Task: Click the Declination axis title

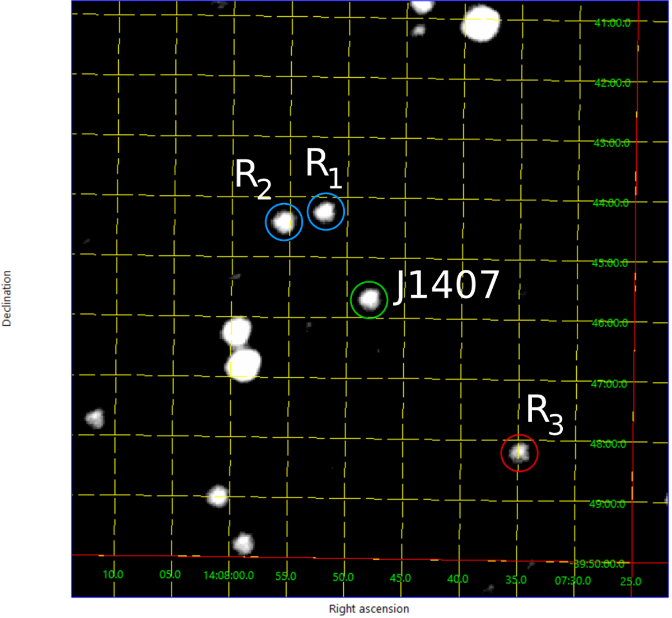Action: pos(7,298)
